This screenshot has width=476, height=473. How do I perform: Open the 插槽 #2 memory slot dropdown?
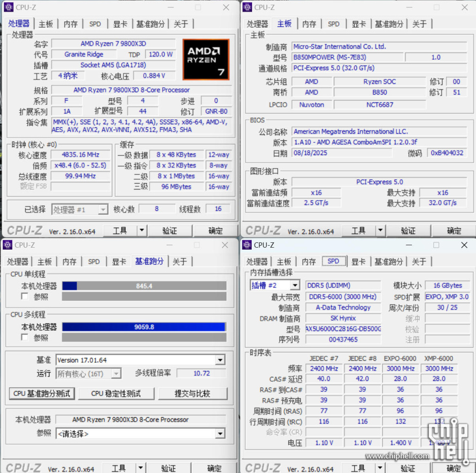(x=294, y=286)
